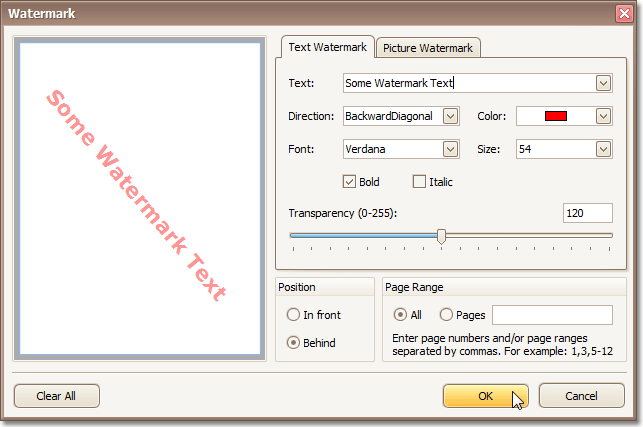This screenshot has width=643, height=427.
Task: Click the red color swatch
Action: pyautogui.click(x=556, y=116)
